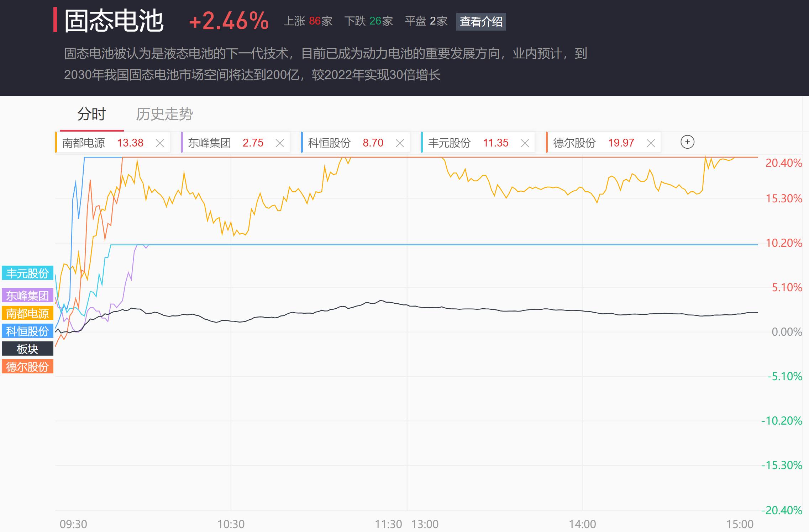
Task: Remove 德尔股份 from the comparison chips
Action: click(651, 143)
